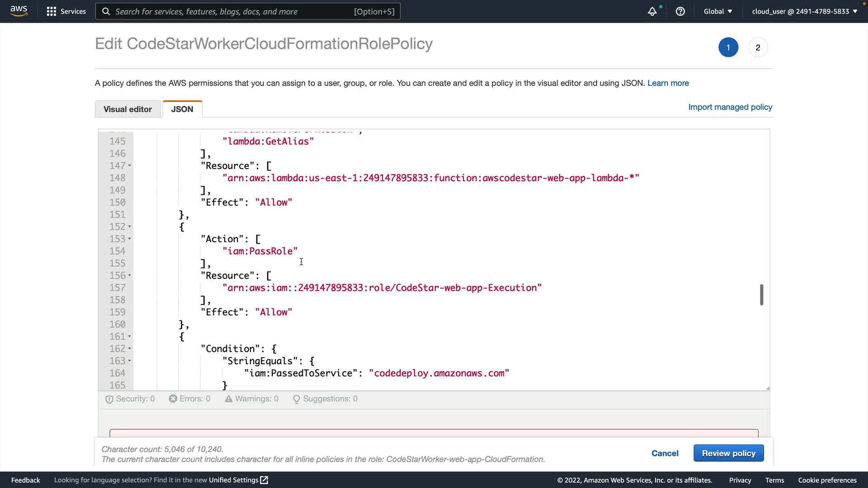Click the Errors count icon
Screen dimensions: 868x488
click(x=173, y=399)
